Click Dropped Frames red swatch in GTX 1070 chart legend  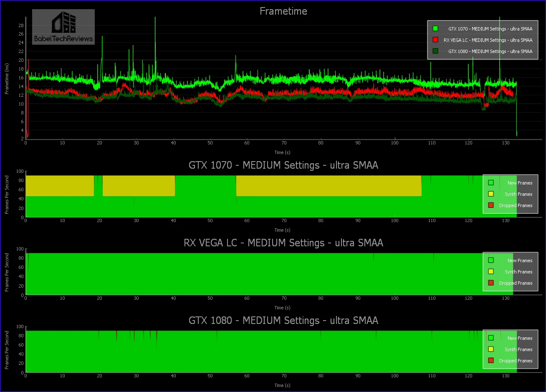tap(491, 205)
